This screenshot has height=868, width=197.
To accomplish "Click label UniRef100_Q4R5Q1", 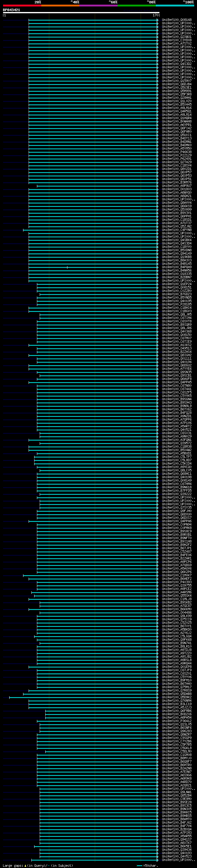I will pyautogui.click(x=177, y=111).
